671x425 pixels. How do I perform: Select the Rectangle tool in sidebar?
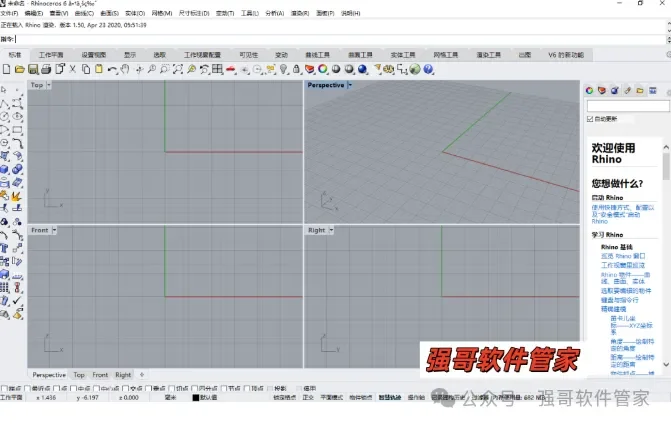tap(18, 130)
